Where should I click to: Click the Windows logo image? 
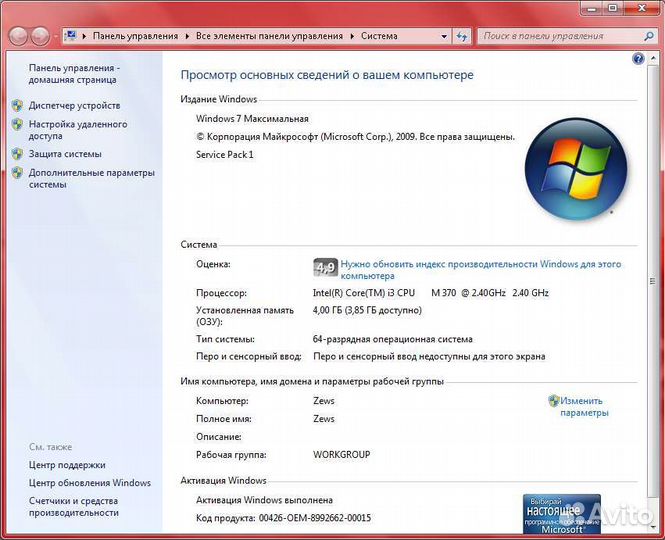click(576, 169)
